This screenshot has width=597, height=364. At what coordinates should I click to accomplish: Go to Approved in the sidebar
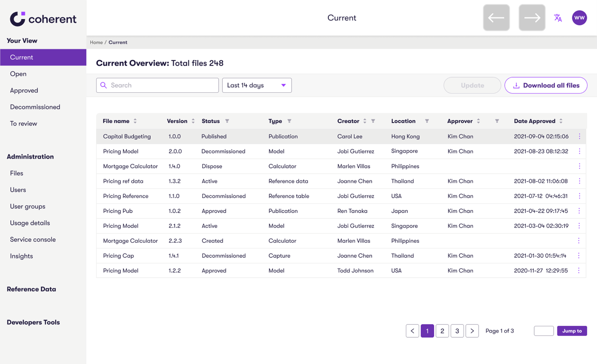(x=24, y=90)
